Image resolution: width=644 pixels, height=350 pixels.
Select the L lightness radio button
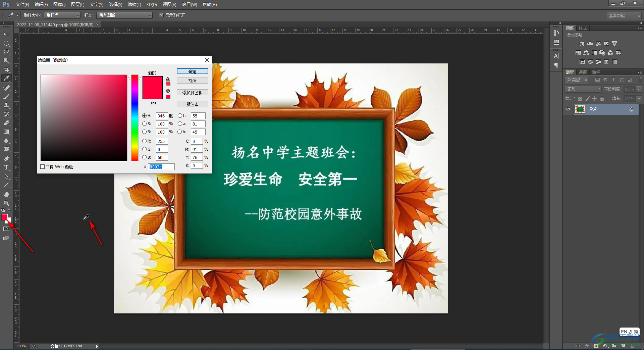click(180, 116)
